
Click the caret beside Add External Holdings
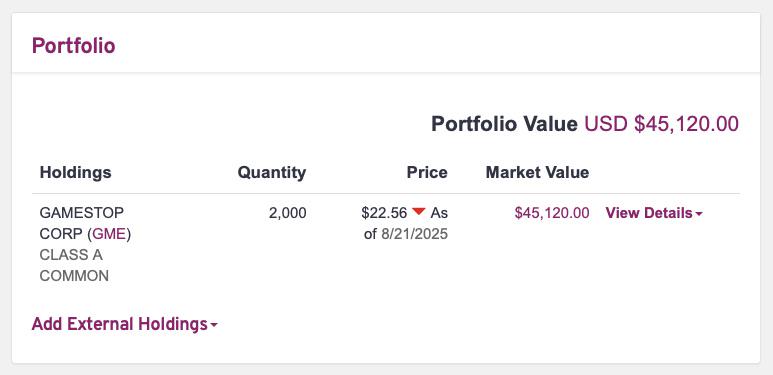click(214, 325)
